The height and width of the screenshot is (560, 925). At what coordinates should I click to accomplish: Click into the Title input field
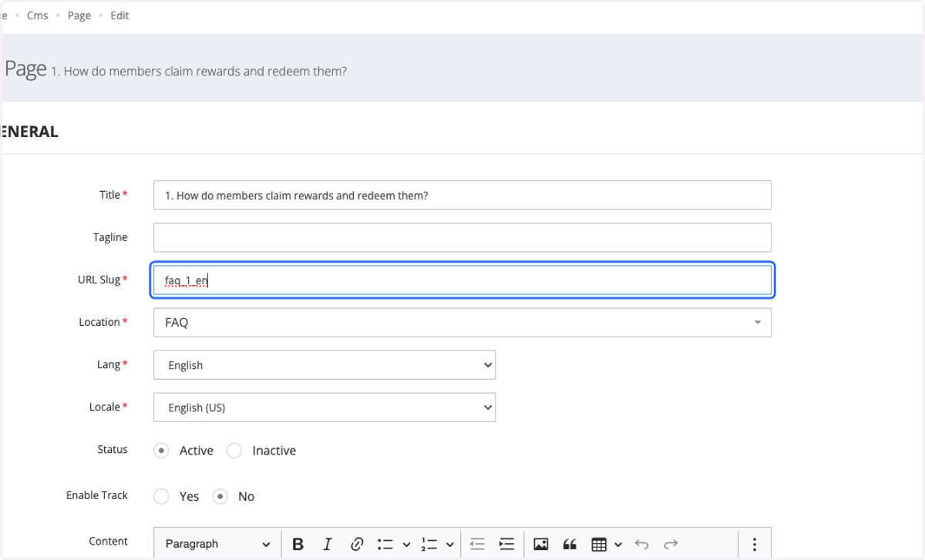pyautogui.click(x=462, y=195)
